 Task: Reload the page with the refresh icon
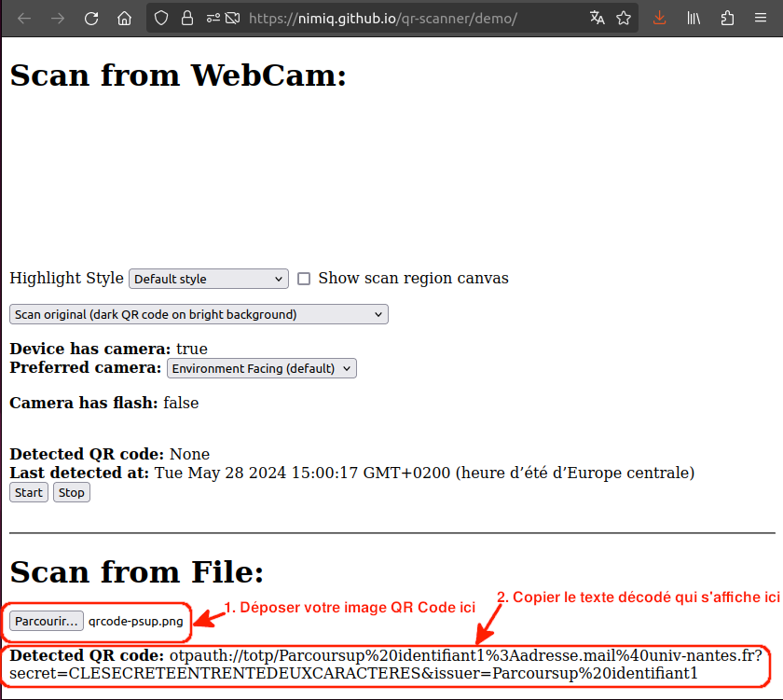(x=91, y=19)
